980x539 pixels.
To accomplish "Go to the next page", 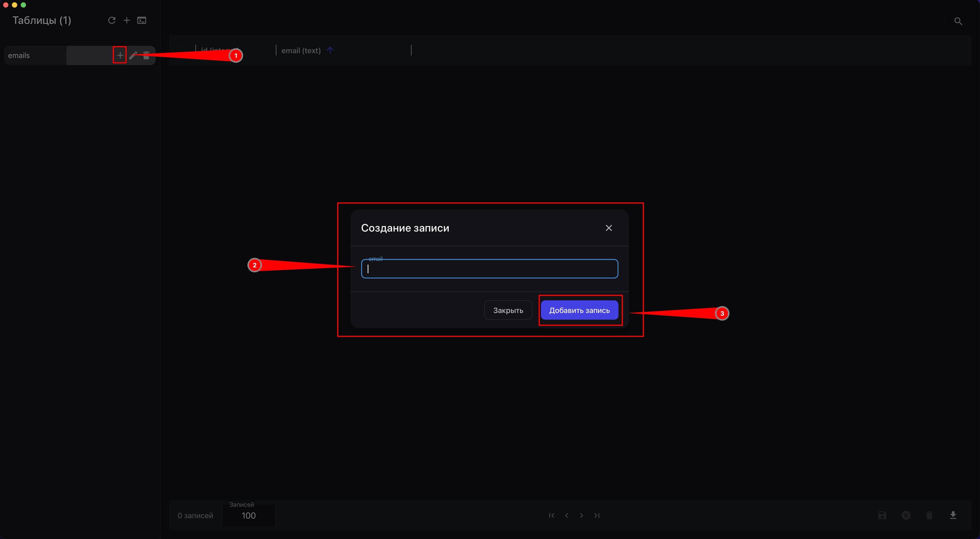I will coord(581,516).
